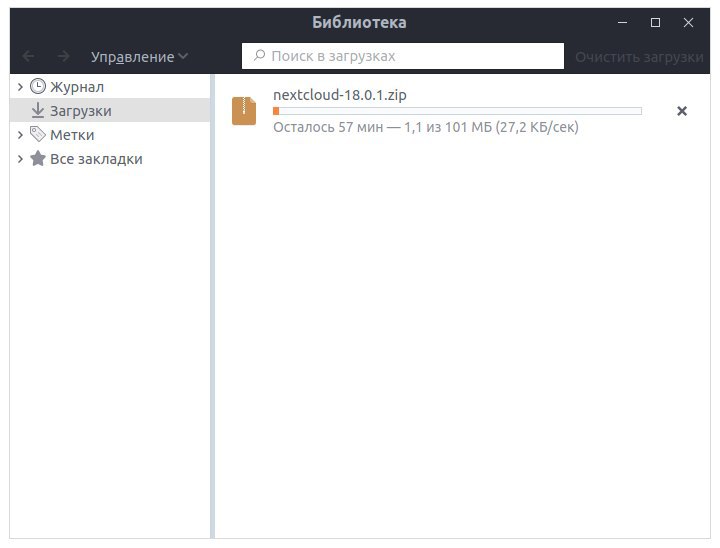
Task: Focus the Поиск в загрузках search field
Action: point(403,56)
